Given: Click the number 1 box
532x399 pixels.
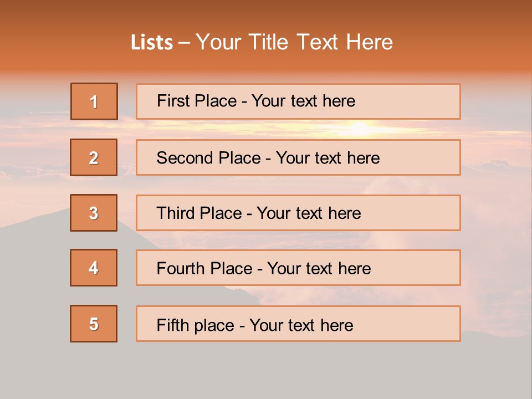Looking at the screenshot, I should pyautogui.click(x=94, y=101).
